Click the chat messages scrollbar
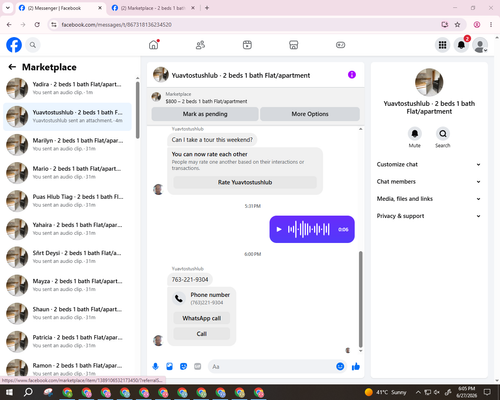The width and height of the screenshot is (500, 400). click(x=360, y=299)
